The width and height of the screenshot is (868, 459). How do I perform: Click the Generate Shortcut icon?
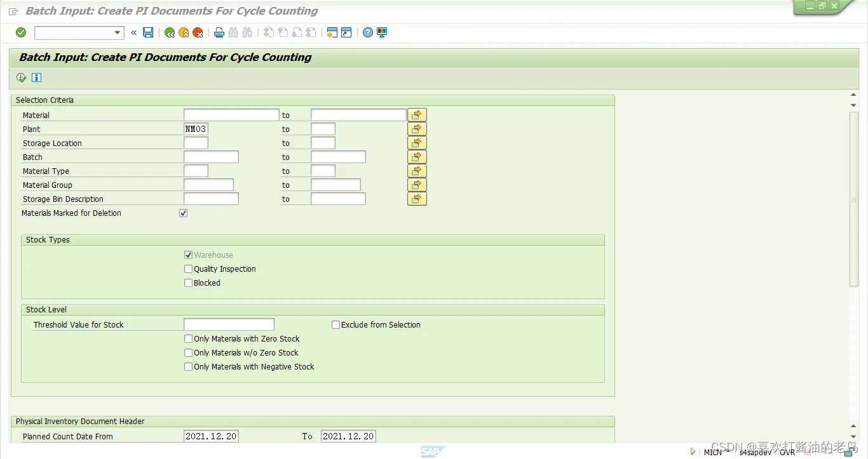(x=346, y=32)
